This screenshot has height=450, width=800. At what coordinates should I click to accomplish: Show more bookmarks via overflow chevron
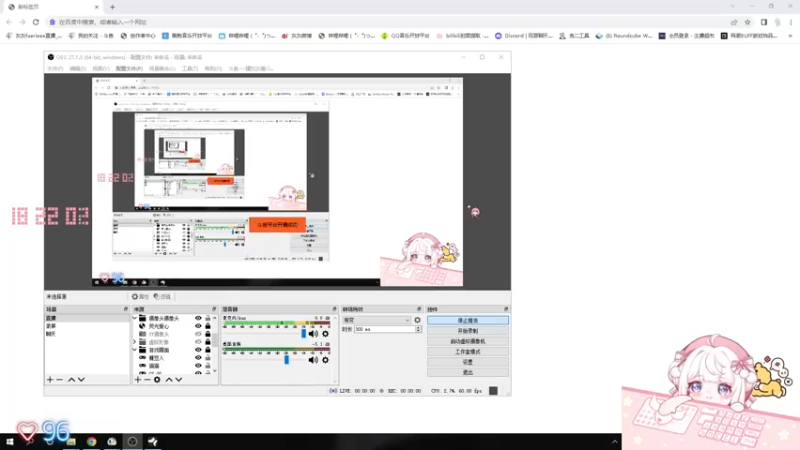[x=790, y=36]
